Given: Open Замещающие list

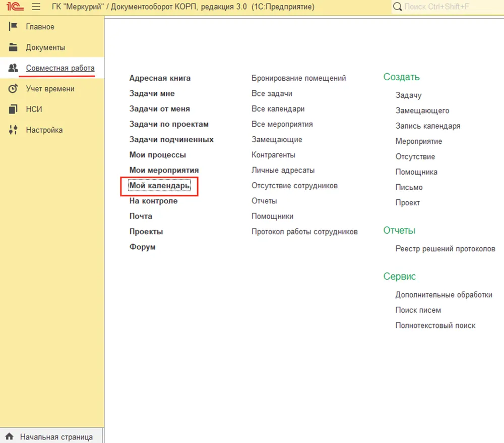Looking at the screenshot, I should point(277,140).
